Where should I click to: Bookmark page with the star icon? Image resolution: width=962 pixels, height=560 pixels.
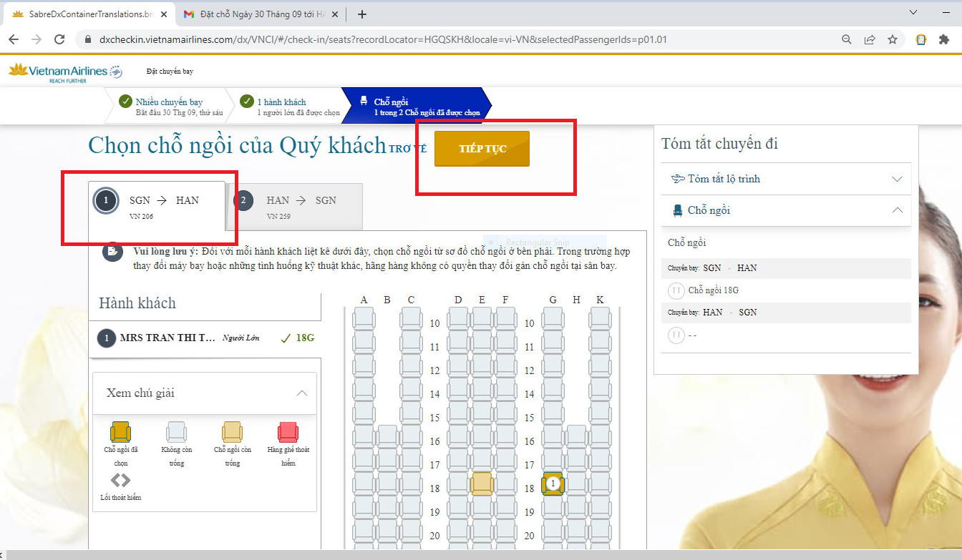[x=893, y=39]
